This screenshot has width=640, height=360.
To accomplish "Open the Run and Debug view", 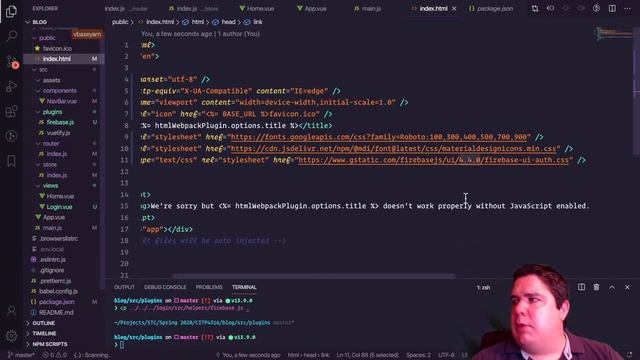I will (x=11, y=86).
